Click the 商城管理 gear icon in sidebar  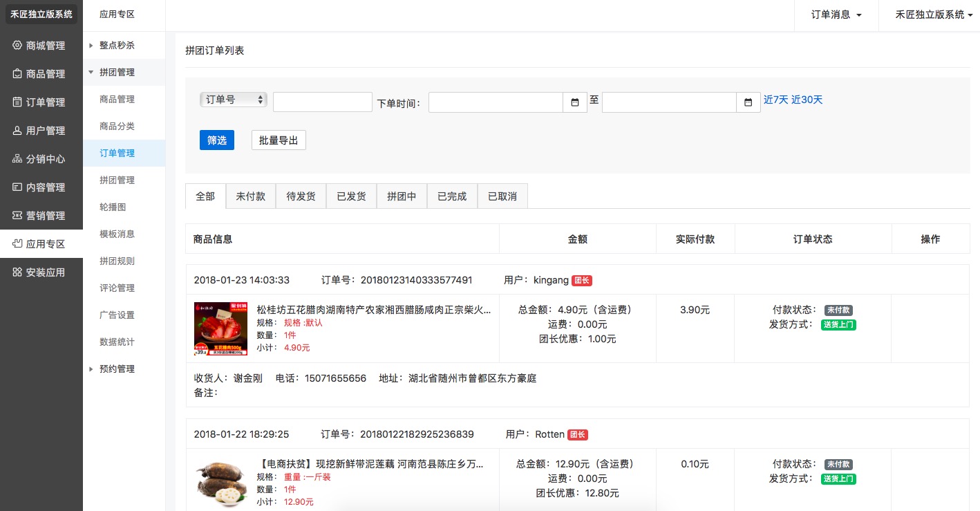coord(17,46)
